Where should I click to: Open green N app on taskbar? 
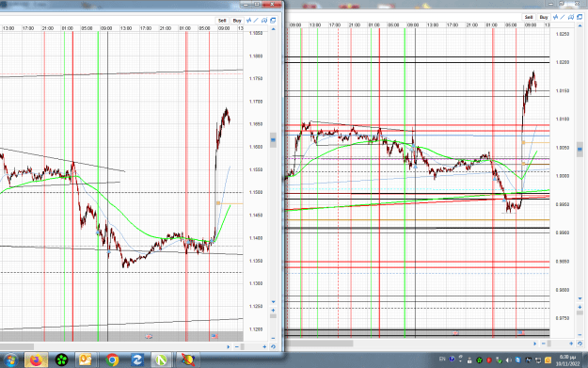(x=161, y=360)
